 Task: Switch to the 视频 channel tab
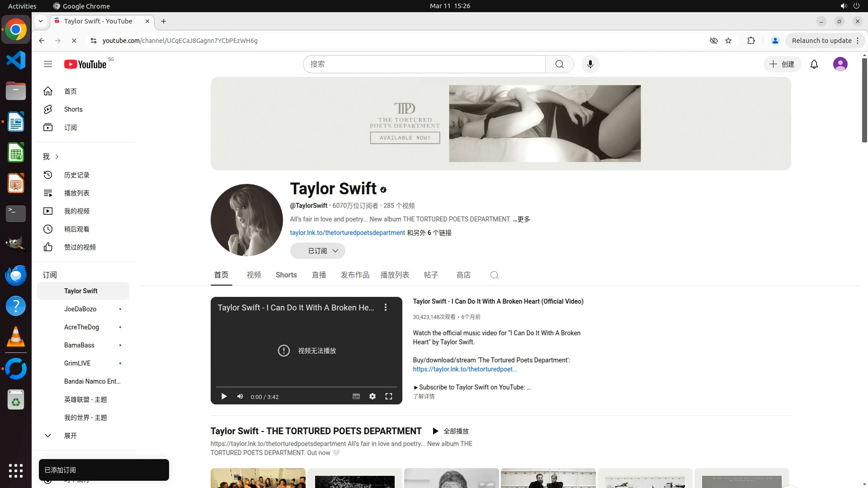254,275
